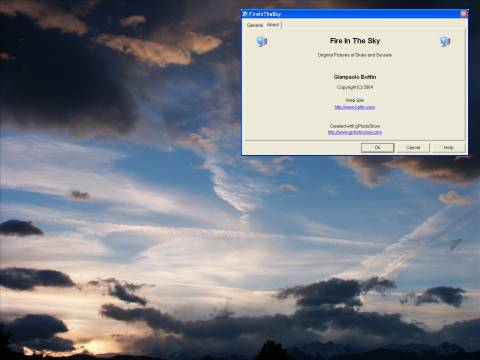The height and width of the screenshot is (360, 480).
Task: Click the left monitor icon beside the title
Action: click(262, 42)
